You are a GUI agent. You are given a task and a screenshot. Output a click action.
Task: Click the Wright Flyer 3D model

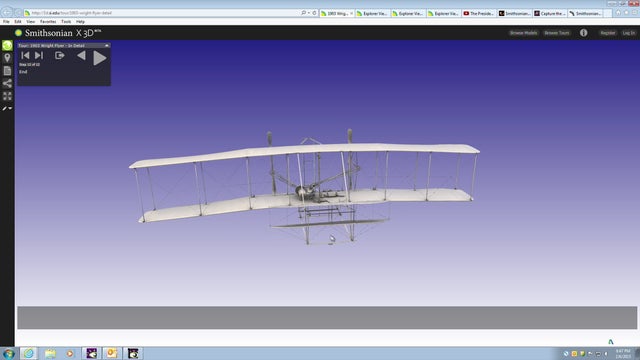(304, 187)
